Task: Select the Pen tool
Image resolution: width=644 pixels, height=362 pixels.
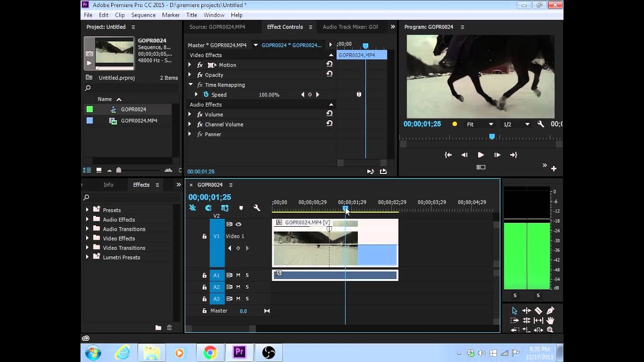Action: pos(550,311)
